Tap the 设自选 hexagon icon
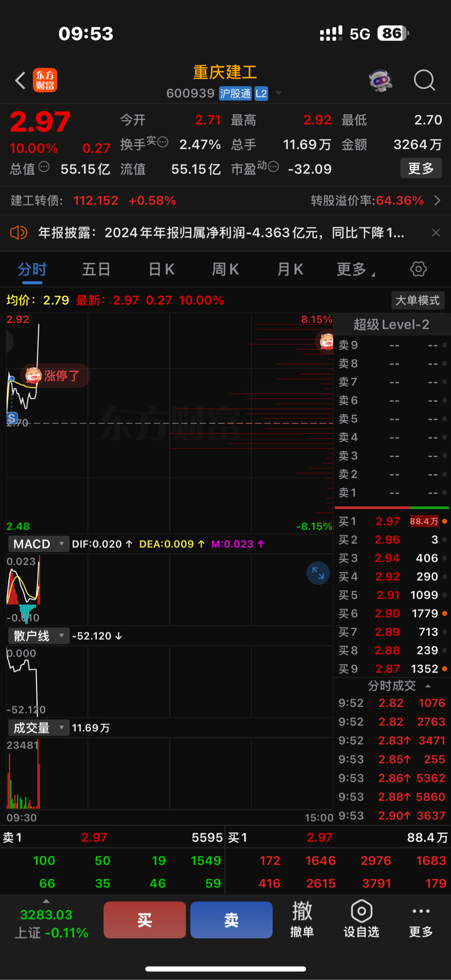 (x=361, y=911)
